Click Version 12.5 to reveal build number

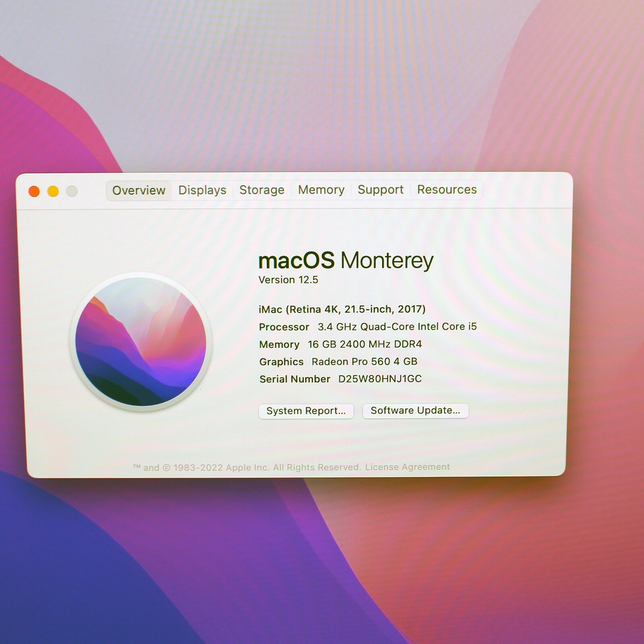coord(289,279)
